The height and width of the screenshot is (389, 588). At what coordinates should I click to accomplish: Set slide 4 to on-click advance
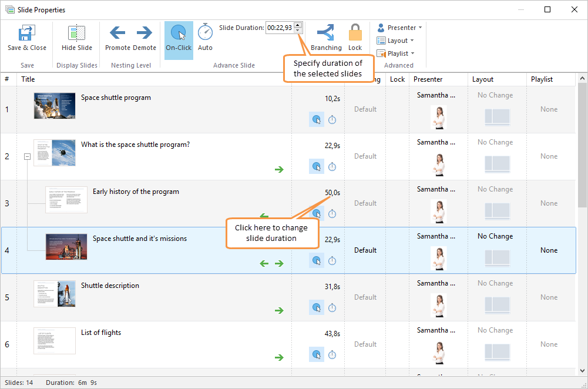pyautogui.click(x=317, y=261)
